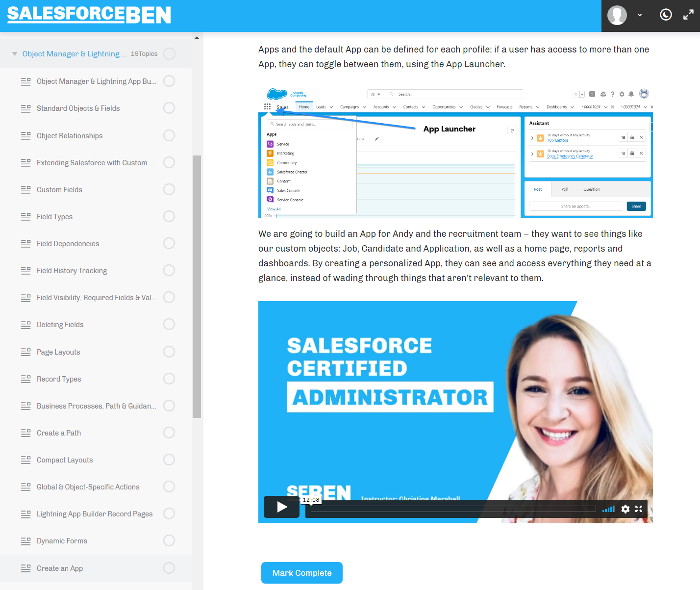The width and height of the screenshot is (700, 590).
Task: Toggle completion circle for Standard Objects & Fields
Action: click(x=169, y=108)
